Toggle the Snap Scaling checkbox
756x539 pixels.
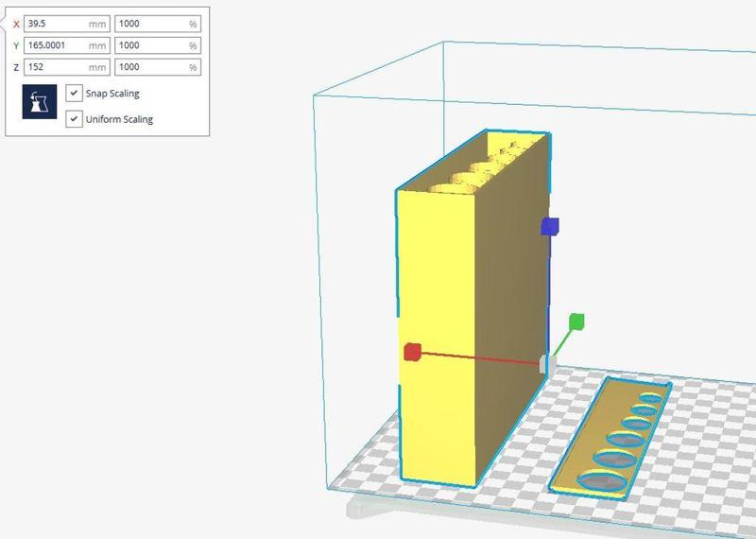coord(74,93)
